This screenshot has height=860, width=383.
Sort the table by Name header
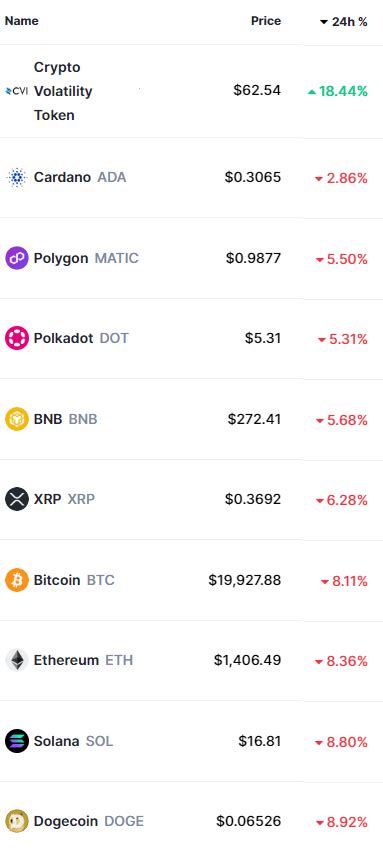21,21
